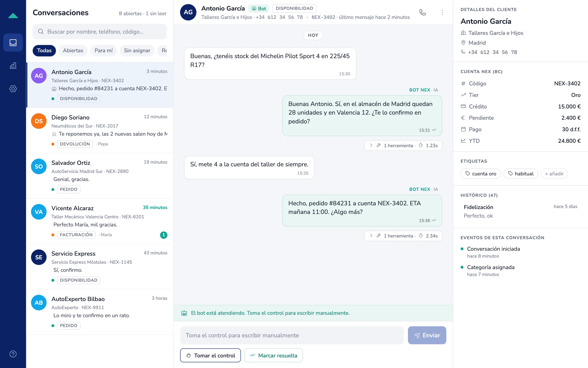The width and height of the screenshot is (588, 368).
Task: Click the Crédito 15.000 € value
Action: coord(569,106)
